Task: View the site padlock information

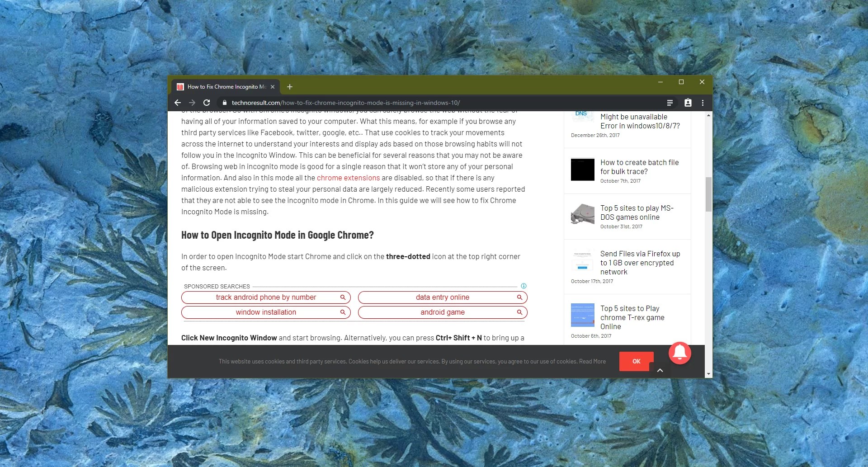Action: point(225,103)
